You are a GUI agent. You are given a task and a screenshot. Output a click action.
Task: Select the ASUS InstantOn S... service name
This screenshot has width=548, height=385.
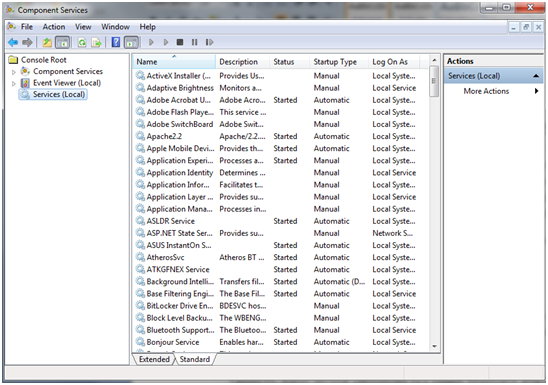point(179,245)
